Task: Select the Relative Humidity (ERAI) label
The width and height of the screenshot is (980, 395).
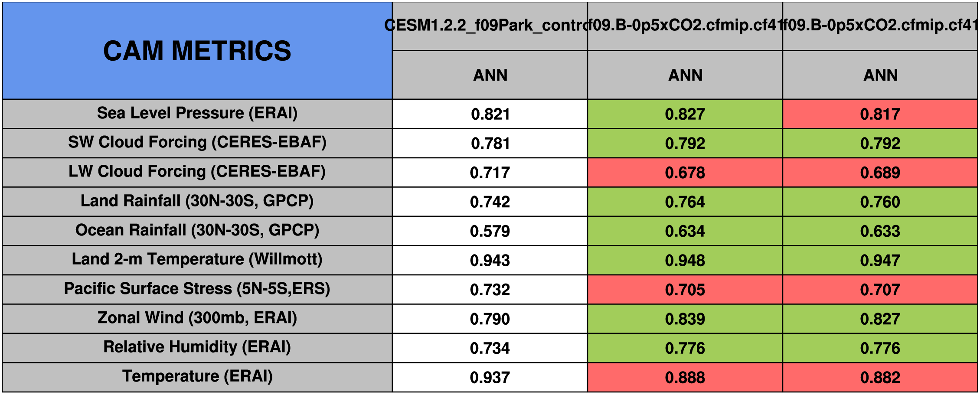Action: [197, 347]
